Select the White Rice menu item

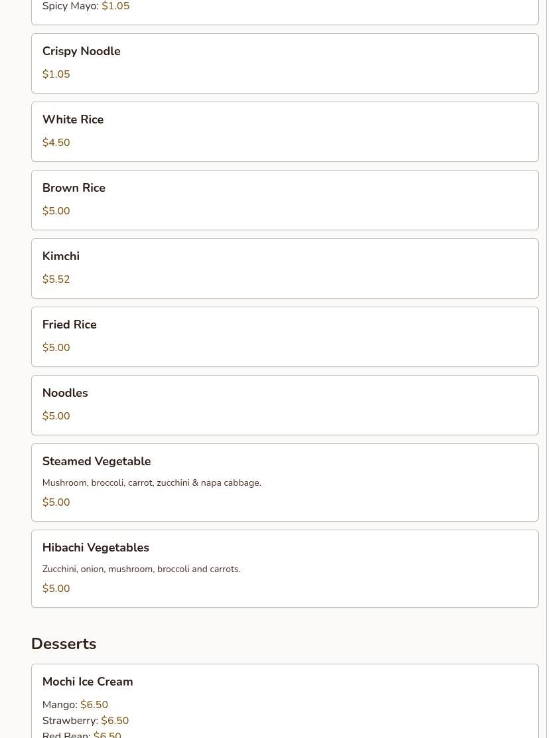(x=73, y=119)
